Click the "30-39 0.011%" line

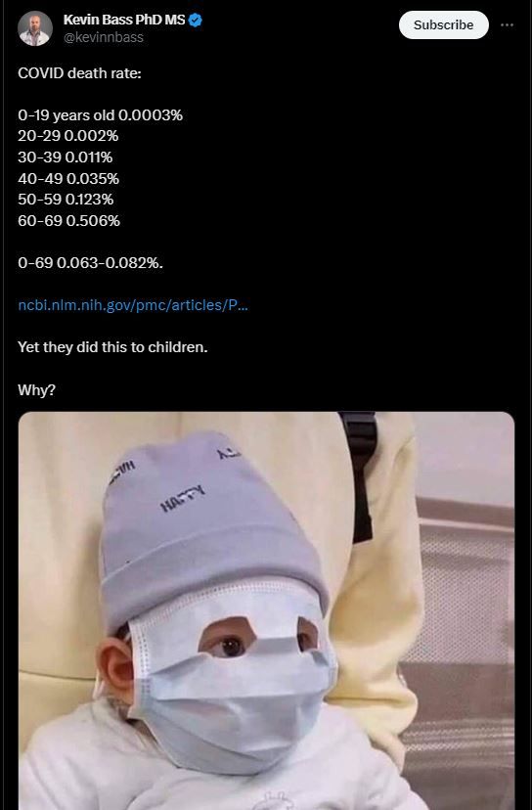tap(66, 157)
